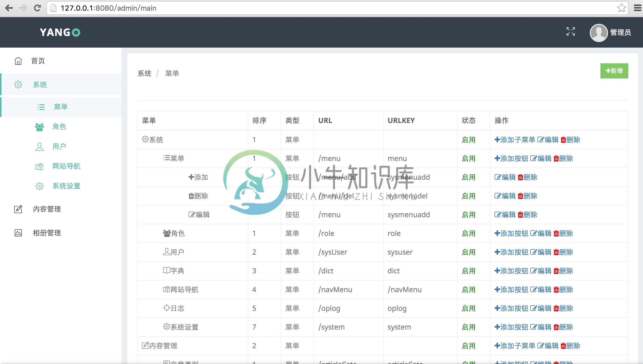Viewport: 643px width, 364px height.
Task: Click the book icon in the 字典 table row
Action: pyautogui.click(x=166, y=270)
